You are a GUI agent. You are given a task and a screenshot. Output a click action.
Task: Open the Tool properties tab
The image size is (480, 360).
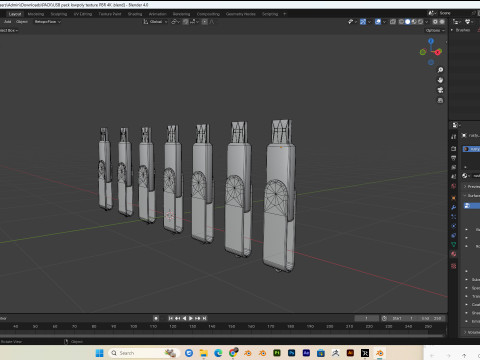point(453,137)
